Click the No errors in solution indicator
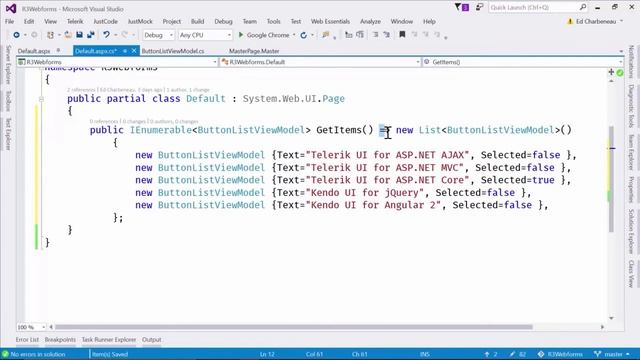The height and width of the screenshot is (360, 640). (x=34, y=354)
